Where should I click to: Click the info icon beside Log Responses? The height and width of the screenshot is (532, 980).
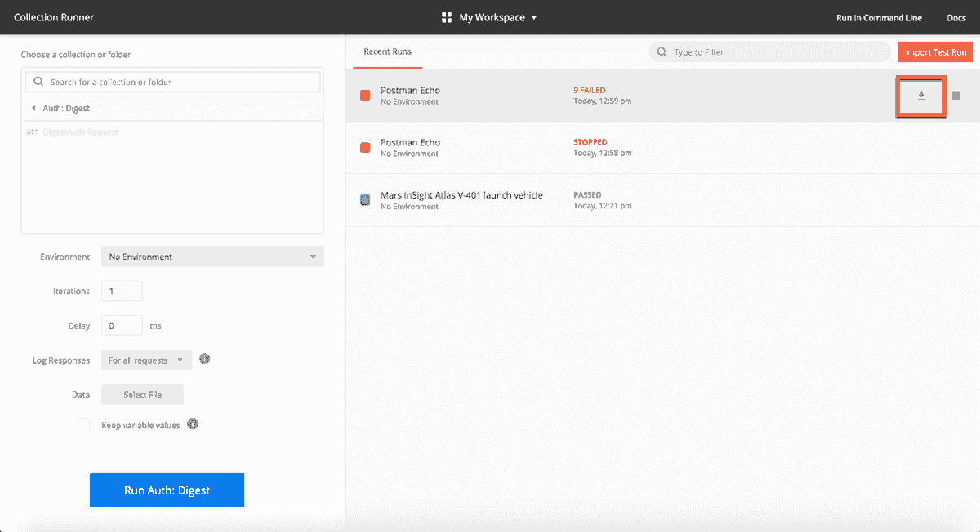tap(204, 359)
